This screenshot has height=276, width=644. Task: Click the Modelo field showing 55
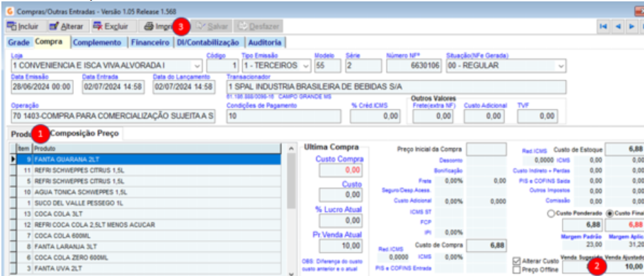pyautogui.click(x=328, y=65)
